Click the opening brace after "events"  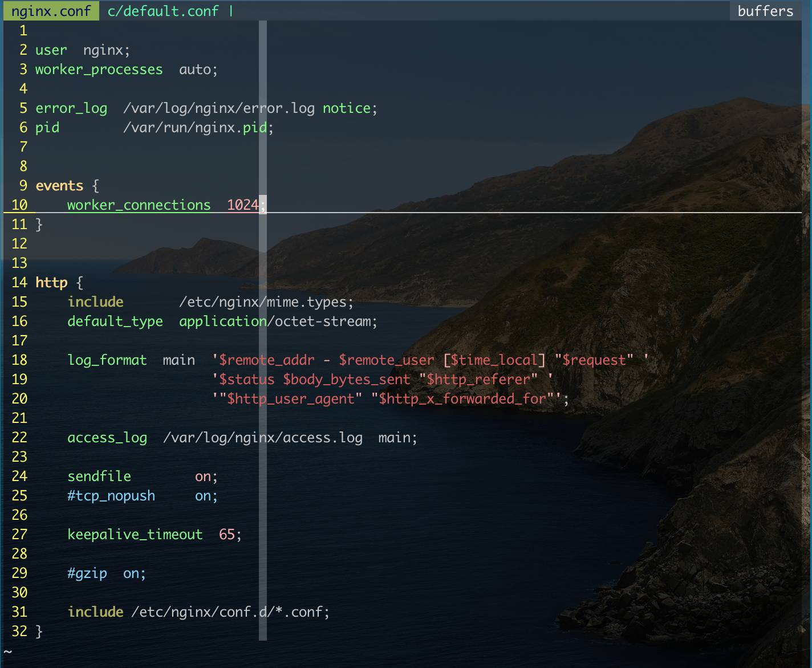coord(95,186)
